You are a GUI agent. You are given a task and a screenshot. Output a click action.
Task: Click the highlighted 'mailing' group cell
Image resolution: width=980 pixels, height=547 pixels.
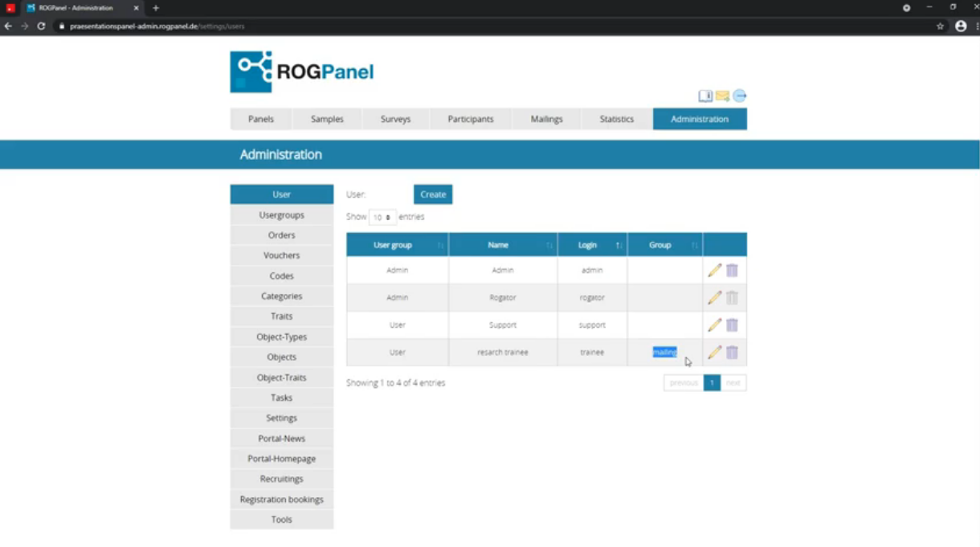click(x=664, y=353)
